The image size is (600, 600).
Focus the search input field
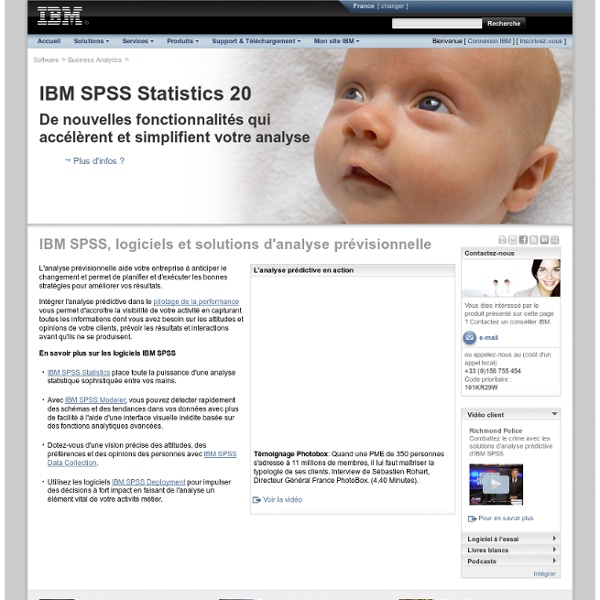tap(437, 23)
